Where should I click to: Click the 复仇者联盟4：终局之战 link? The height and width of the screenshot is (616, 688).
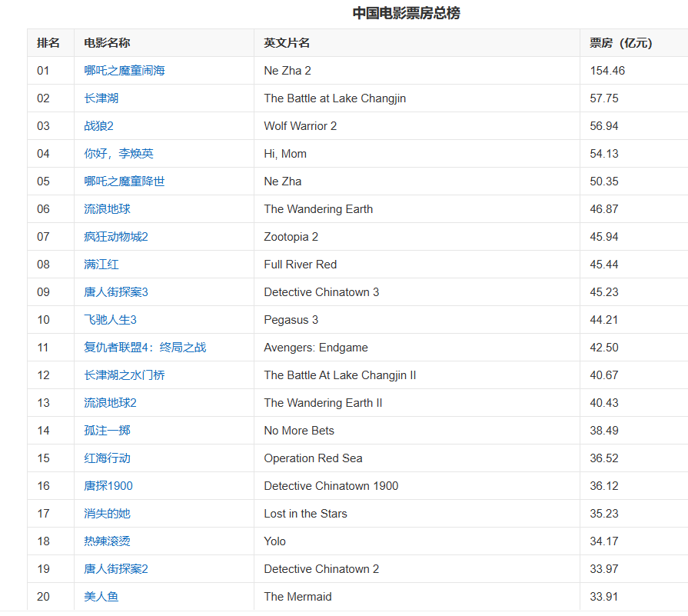[145, 348]
